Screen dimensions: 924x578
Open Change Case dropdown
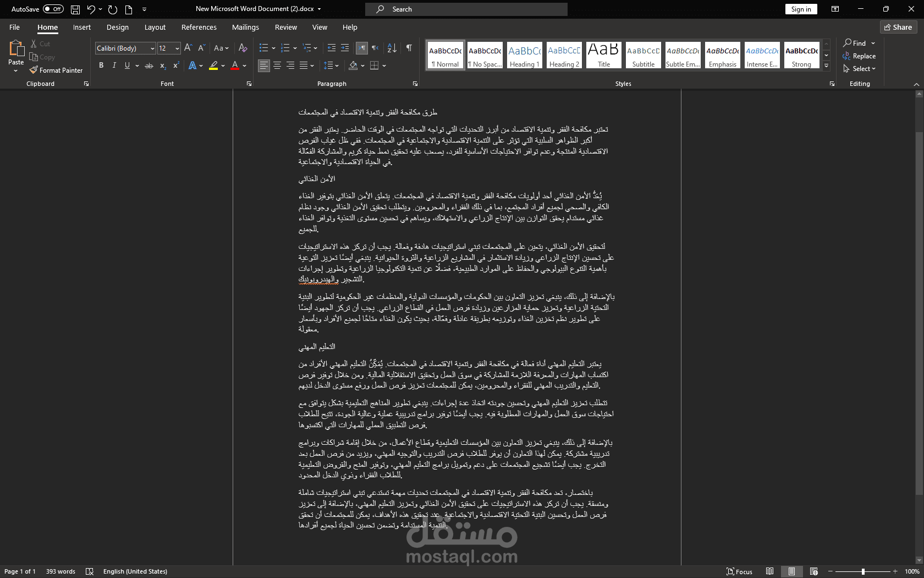tap(221, 48)
